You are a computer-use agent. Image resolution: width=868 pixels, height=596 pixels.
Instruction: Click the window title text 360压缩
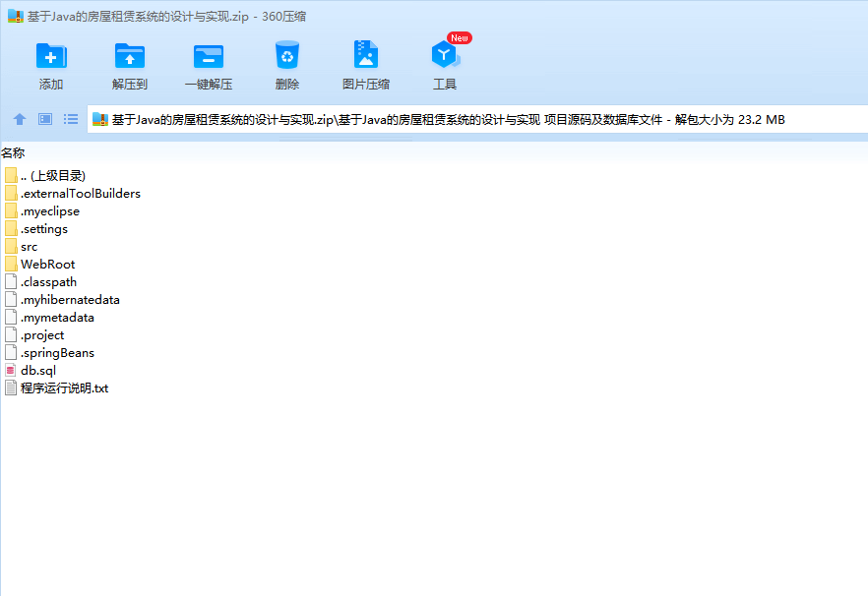(284, 17)
